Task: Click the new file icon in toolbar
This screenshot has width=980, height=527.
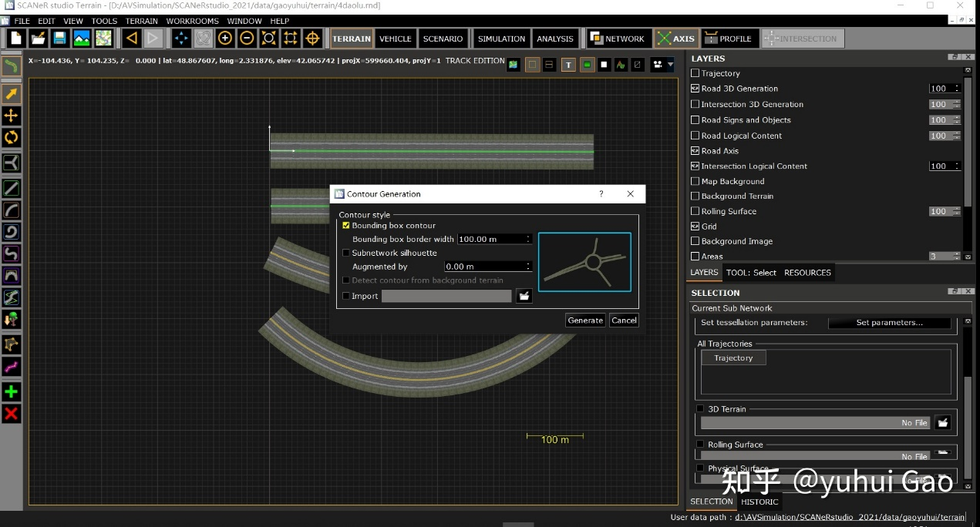Action: tap(16, 38)
